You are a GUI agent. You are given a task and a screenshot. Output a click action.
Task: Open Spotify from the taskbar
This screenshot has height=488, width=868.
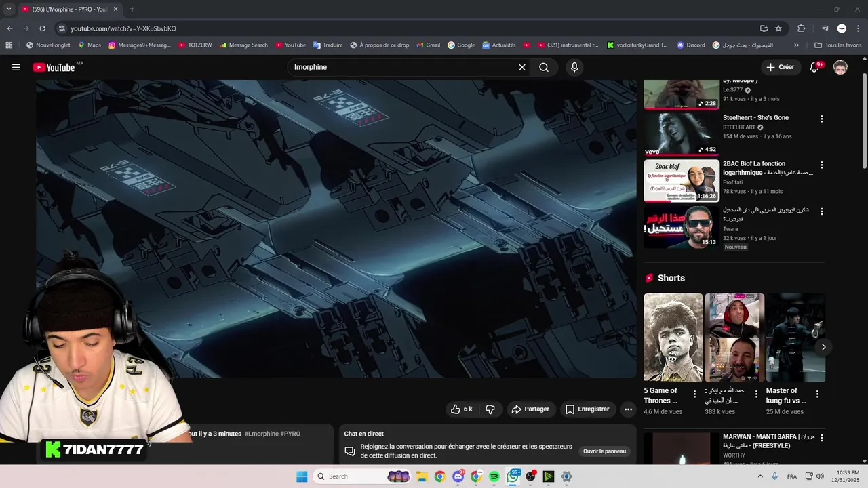tap(494, 476)
